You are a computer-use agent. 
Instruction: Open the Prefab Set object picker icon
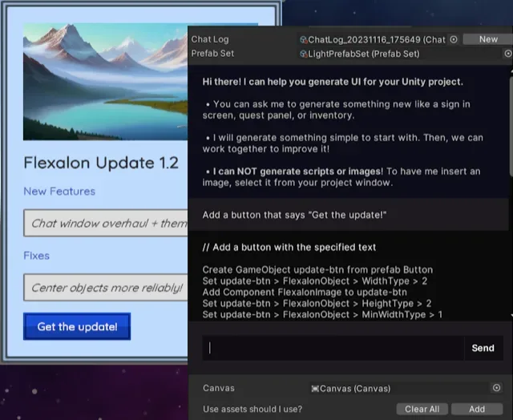coord(508,54)
